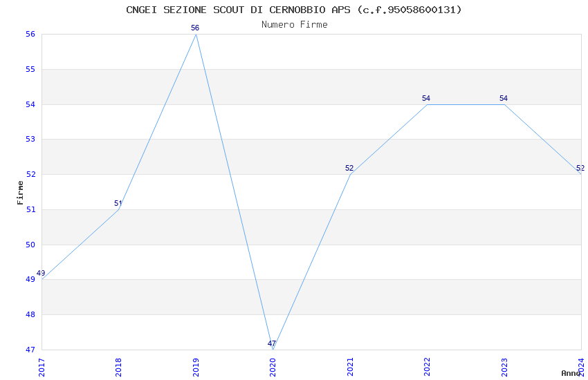
Task: Click the Firme y-axis label
Action: click(20, 193)
